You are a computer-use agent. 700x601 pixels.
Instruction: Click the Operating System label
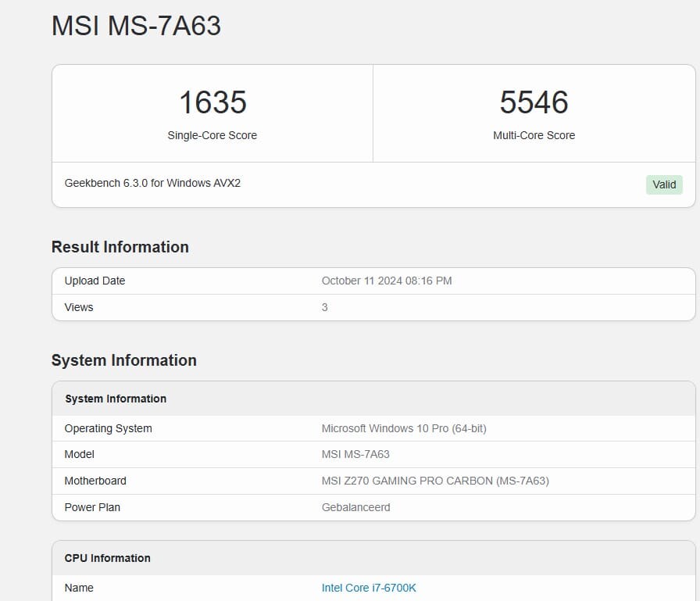[109, 428]
